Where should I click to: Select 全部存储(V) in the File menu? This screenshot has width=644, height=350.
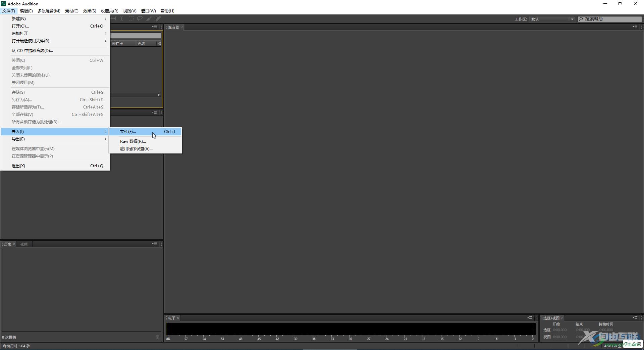tap(55, 114)
